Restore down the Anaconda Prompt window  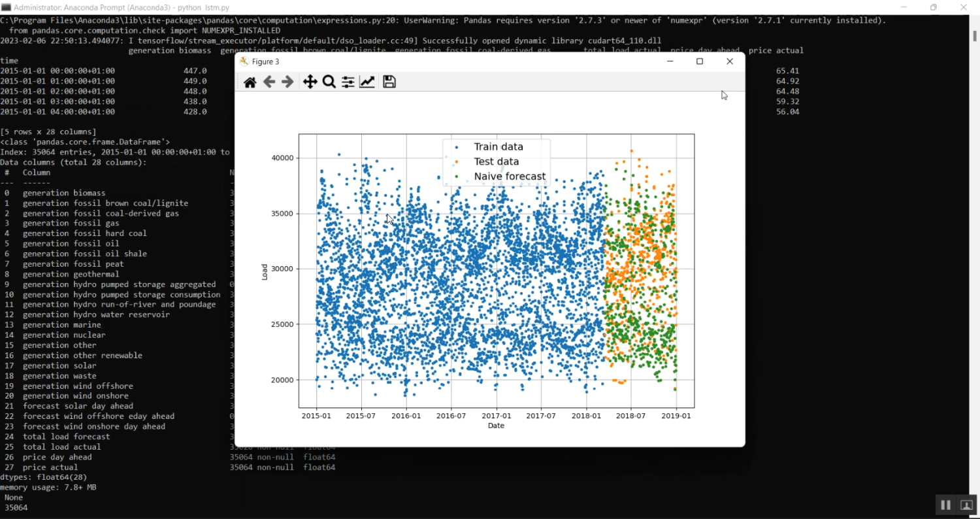click(934, 7)
